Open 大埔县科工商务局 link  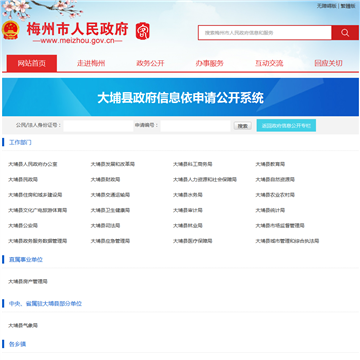(x=193, y=164)
